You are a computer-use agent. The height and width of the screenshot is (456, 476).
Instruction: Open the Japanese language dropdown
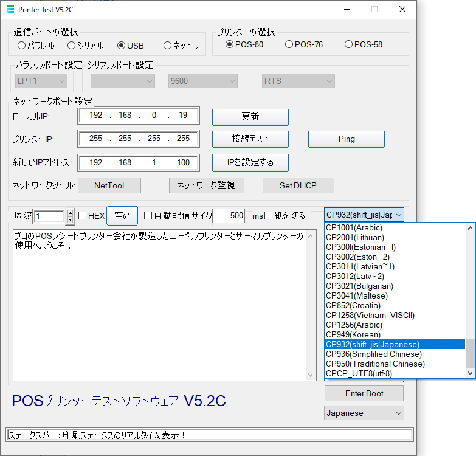(x=364, y=413)
